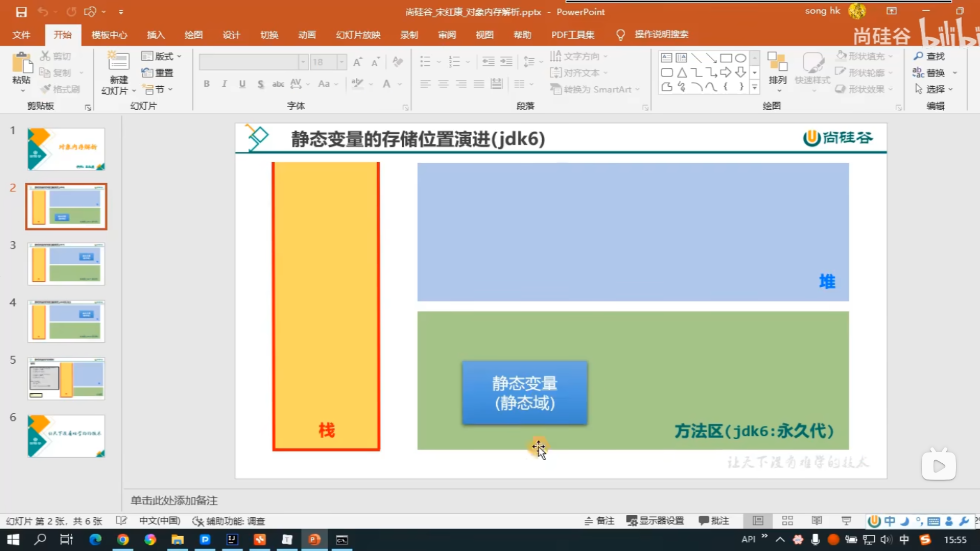Expand the shapes gallery more arrow

[x=754, y=88]
